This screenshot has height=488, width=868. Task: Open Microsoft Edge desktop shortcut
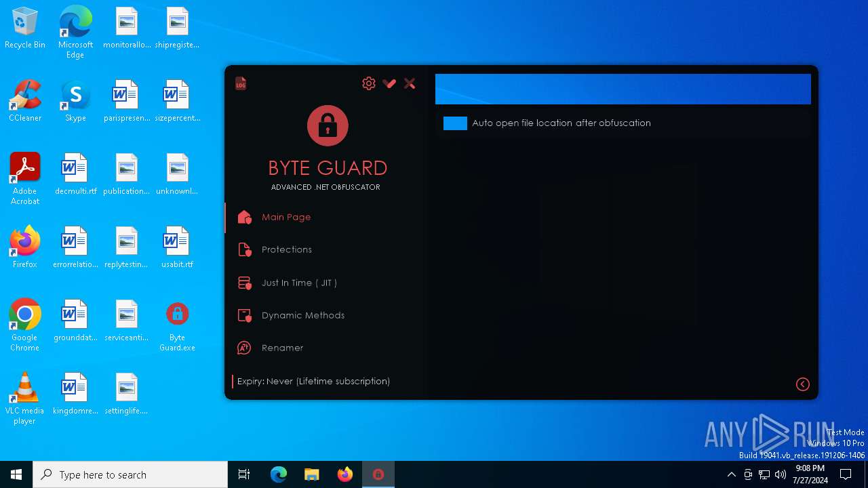pos(75,33)
